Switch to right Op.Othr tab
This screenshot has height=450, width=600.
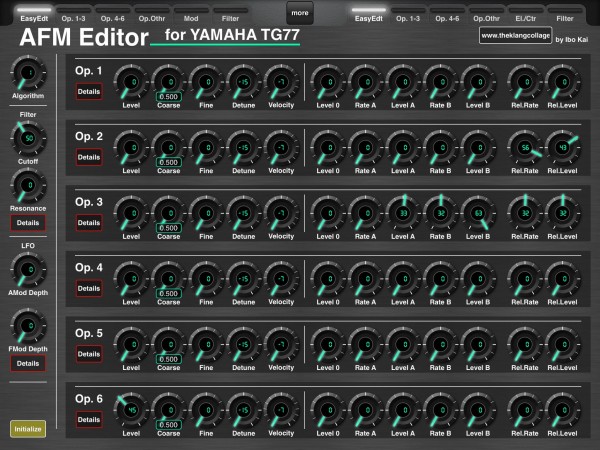click(x=486, y=15)
